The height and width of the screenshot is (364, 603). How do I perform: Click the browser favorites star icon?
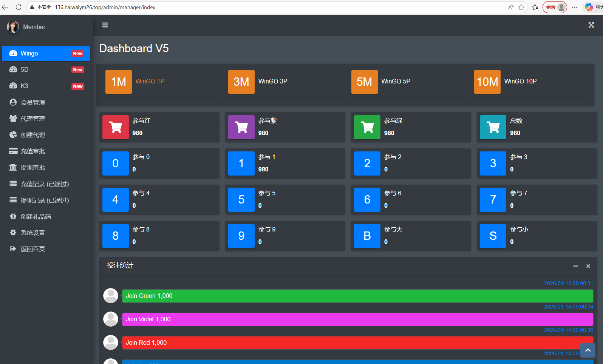521,7
